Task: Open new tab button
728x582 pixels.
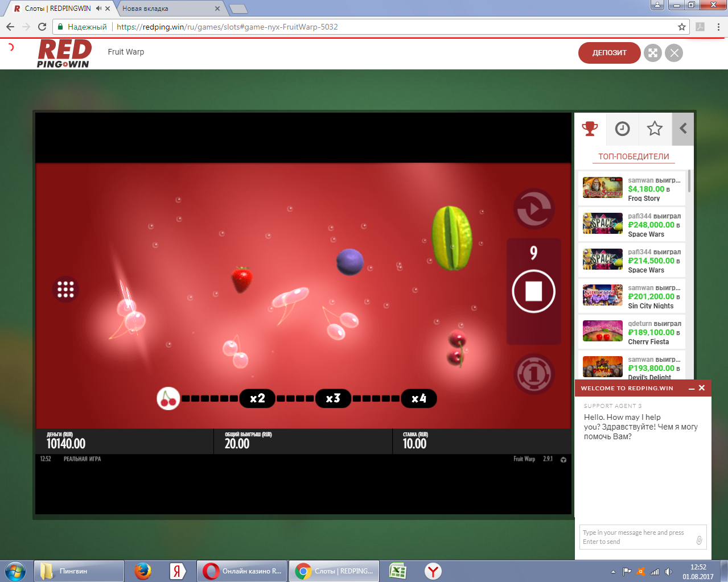Action: [238, 9]
